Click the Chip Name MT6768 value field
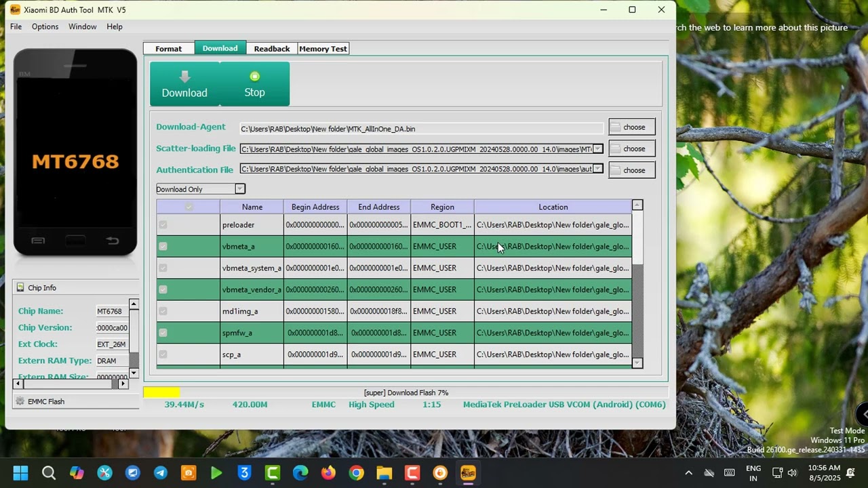This screenshot has height=488, width=868. 111,311
